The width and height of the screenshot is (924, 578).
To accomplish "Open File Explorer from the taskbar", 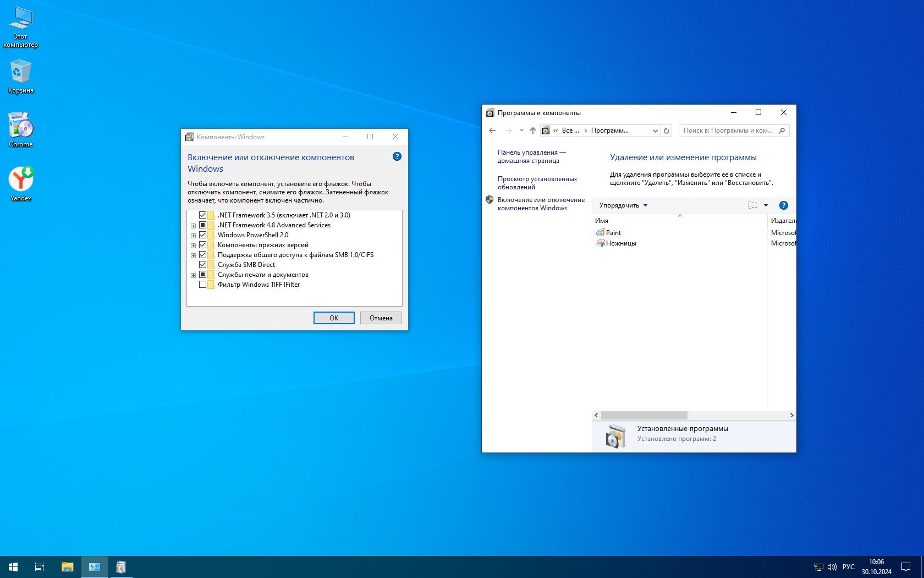I will [67, 567].
